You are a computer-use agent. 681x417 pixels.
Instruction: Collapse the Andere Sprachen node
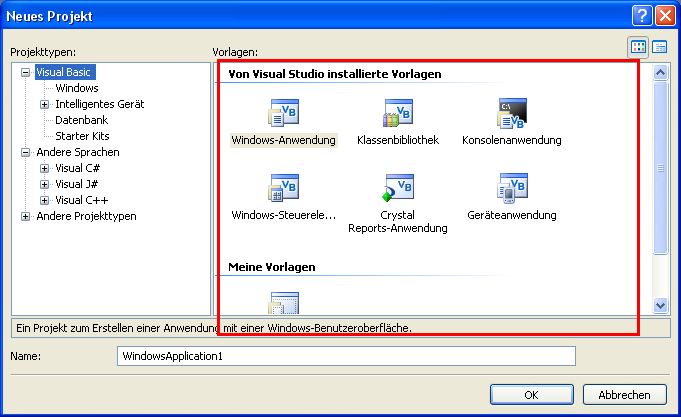point(26,152)
